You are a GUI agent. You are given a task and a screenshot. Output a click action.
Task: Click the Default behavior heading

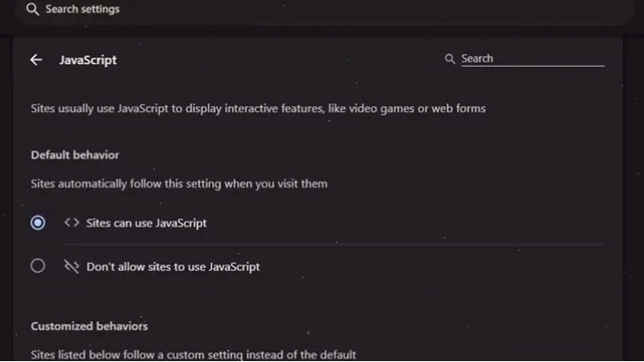point(75,155)
